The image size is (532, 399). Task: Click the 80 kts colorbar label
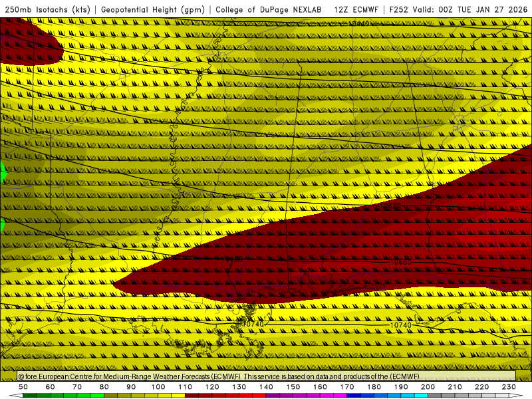point(104,387)
